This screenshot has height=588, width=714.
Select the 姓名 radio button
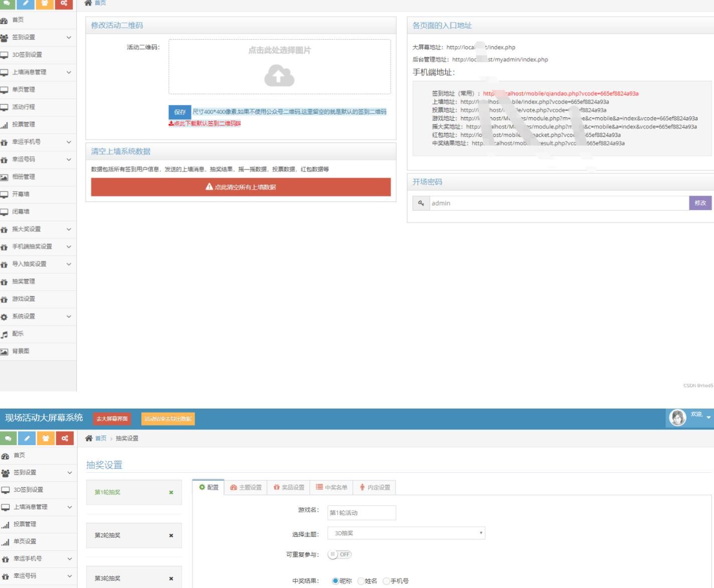point(361,581)
